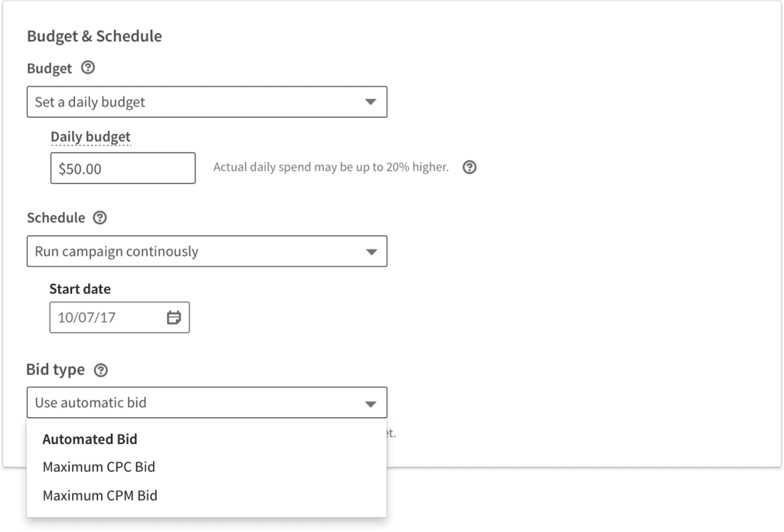Click the Budget & Schedule heading
The image size is (784, 532).
pos(94,36)
